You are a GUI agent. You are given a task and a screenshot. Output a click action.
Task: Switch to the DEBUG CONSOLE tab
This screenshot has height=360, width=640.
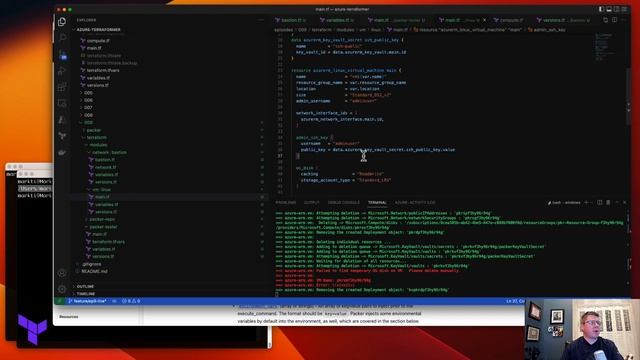pyautogui.click(x=344, y=202)
